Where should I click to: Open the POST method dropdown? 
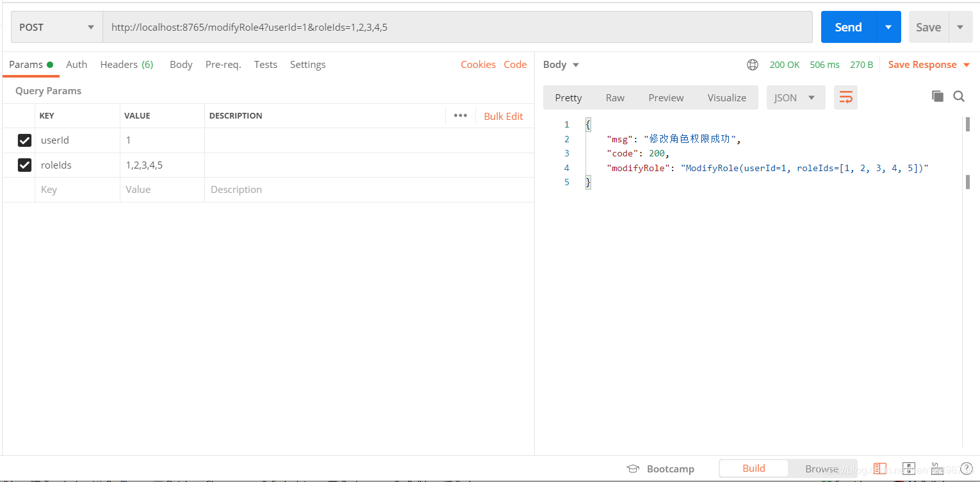(56, 28)
